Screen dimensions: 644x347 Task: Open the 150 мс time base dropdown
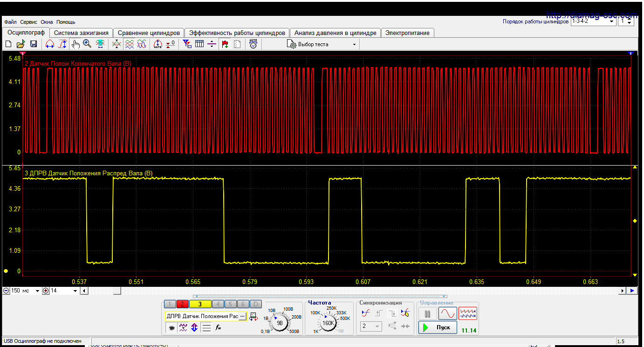pos(37,291)
